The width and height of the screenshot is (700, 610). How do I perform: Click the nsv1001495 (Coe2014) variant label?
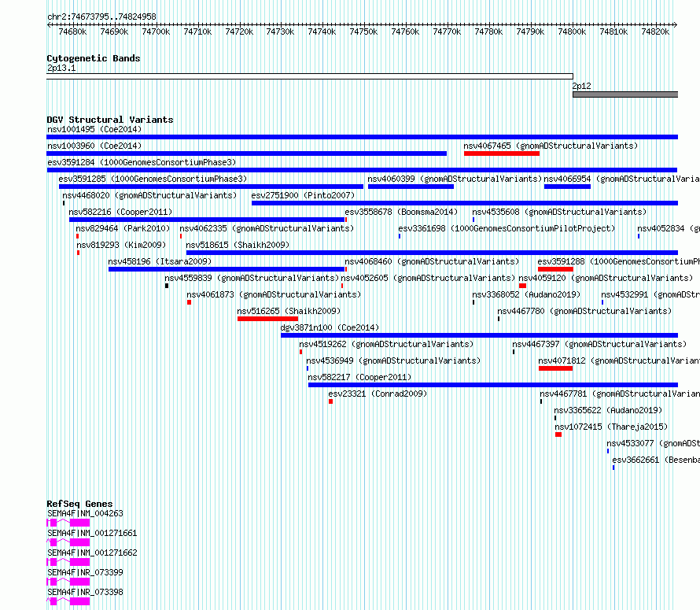click(x=94, y=130)
